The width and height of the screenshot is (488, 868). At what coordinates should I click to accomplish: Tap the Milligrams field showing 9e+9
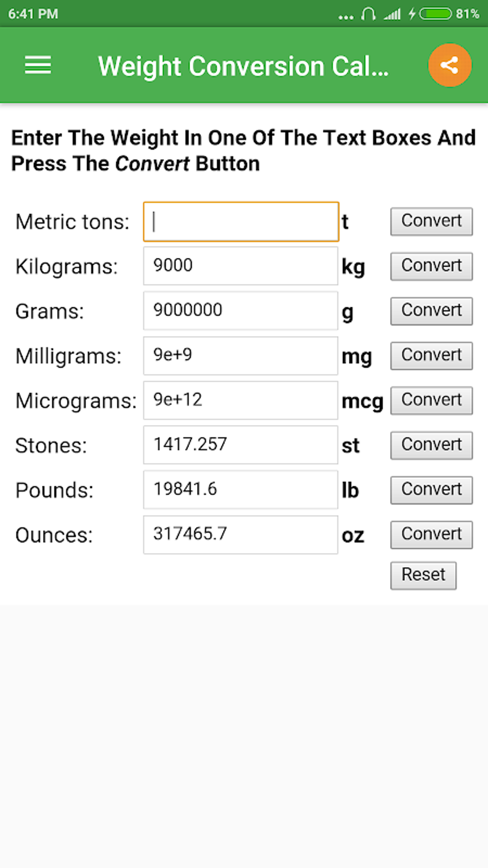241,356
